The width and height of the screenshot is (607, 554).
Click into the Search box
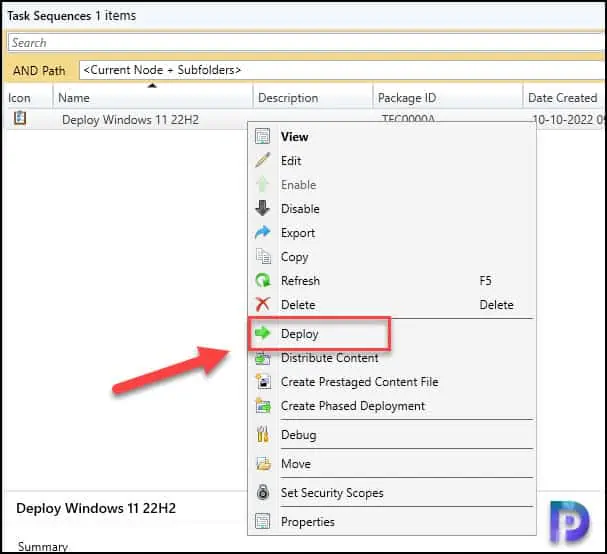[306, 42]
